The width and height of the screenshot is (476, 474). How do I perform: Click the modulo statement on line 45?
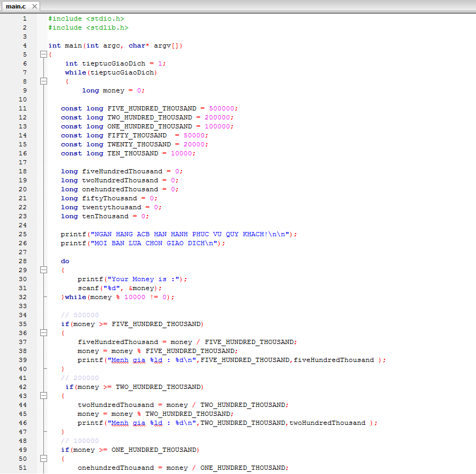point(155,414)
